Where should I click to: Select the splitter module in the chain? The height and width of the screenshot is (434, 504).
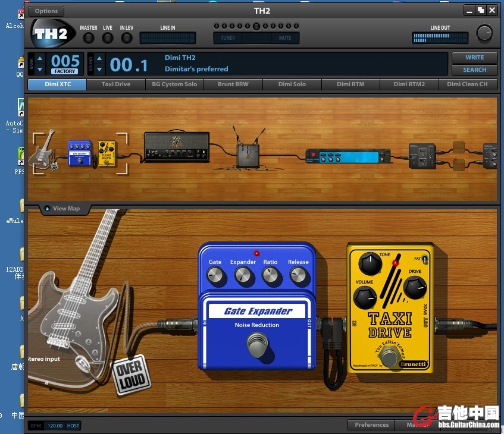[x=422, y=156]
